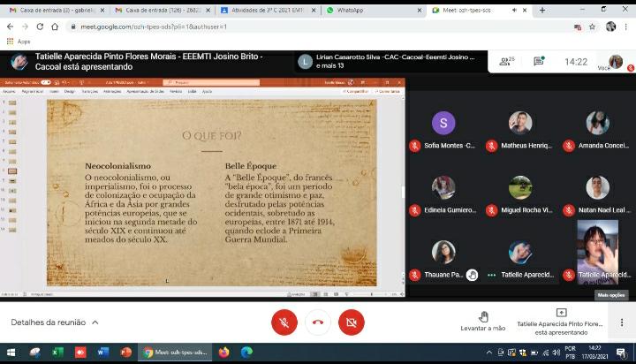Open PowerPoint from the taskbar
636x364 pixels.
(x=125, y=353)
